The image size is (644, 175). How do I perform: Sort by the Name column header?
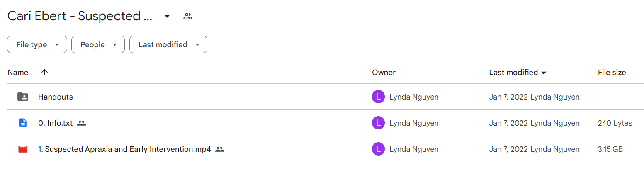pos(18,73)
